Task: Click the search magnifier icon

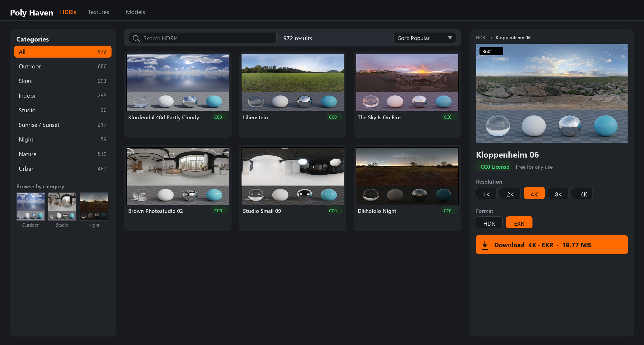Action: [x=136, y=38]
